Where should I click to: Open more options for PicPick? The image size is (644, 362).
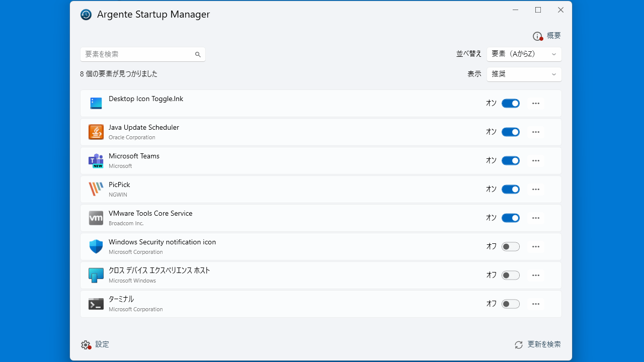pos(536,189)
